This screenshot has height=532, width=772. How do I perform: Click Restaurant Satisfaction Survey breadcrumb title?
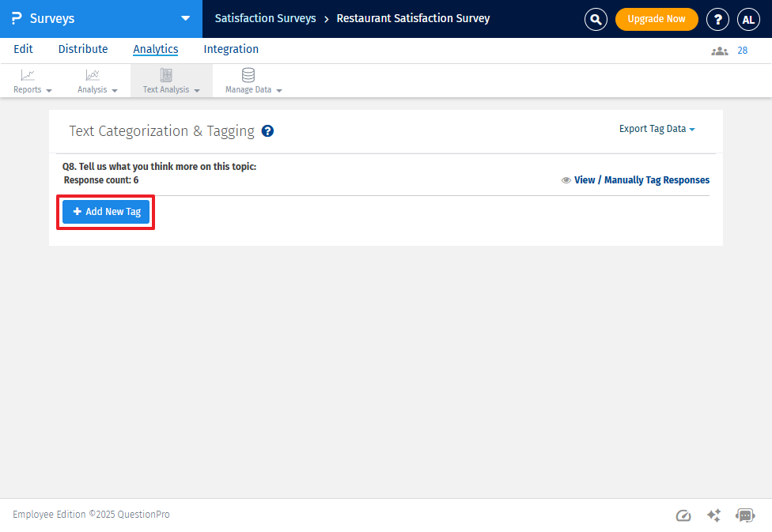coord(413,18)
